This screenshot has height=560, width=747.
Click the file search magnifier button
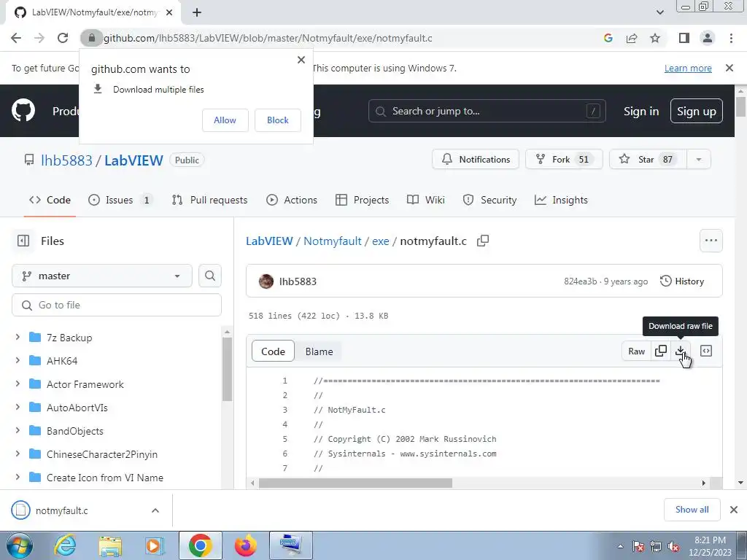(x=210, y=276)
